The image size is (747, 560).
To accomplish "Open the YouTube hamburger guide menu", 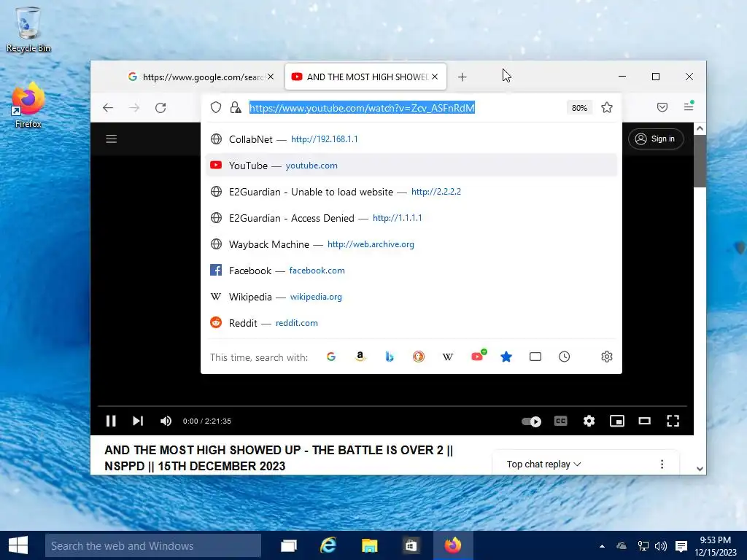I will pyautogui.click(x=112, y=139).
